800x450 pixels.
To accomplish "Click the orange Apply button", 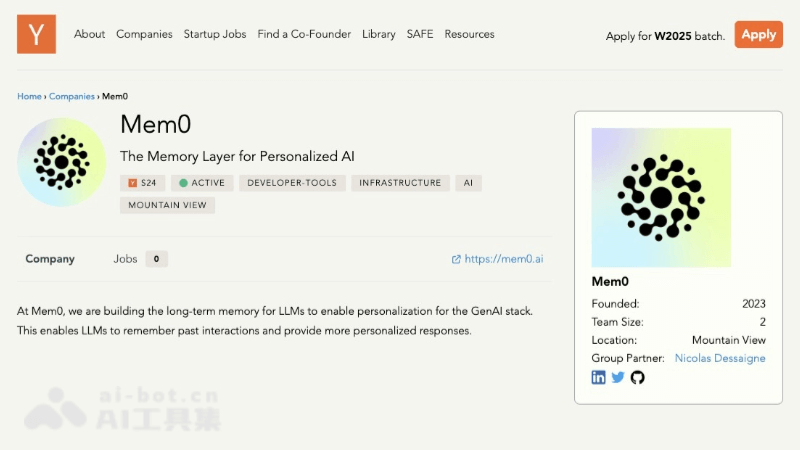I will click(x=758, y=35).
